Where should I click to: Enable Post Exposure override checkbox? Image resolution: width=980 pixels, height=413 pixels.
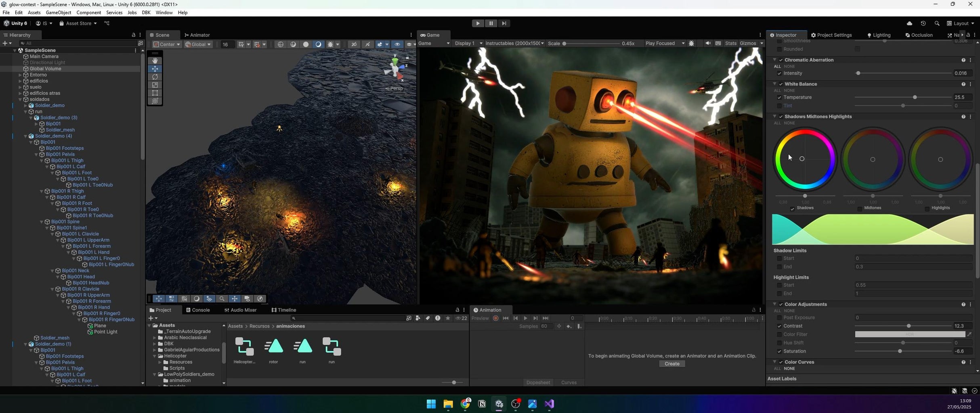tap(779, 318)
